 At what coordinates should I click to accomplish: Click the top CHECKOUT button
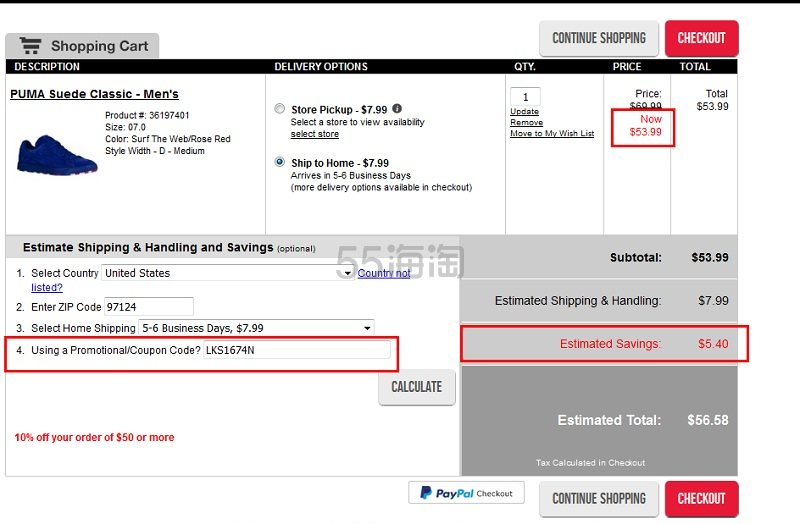click(x=702, y=38)
